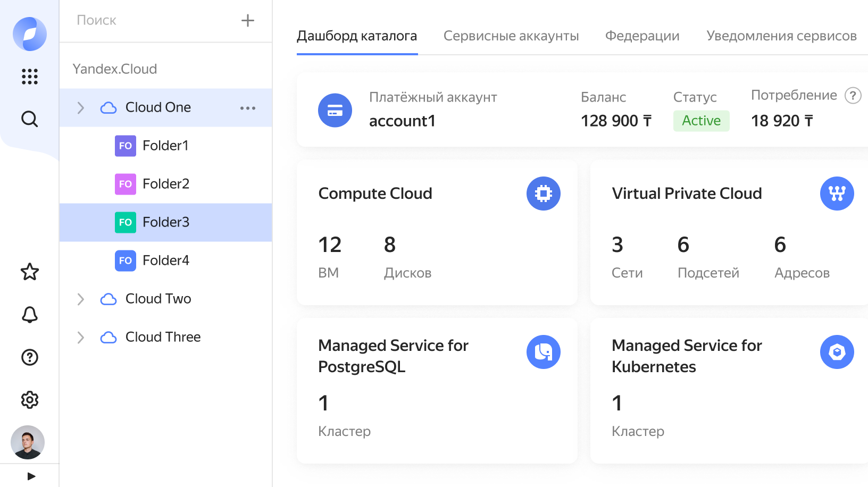The width and height of the screenshot is (868, 487).
Task: Click the plus button beside search
Action: [x=247, y=21]
